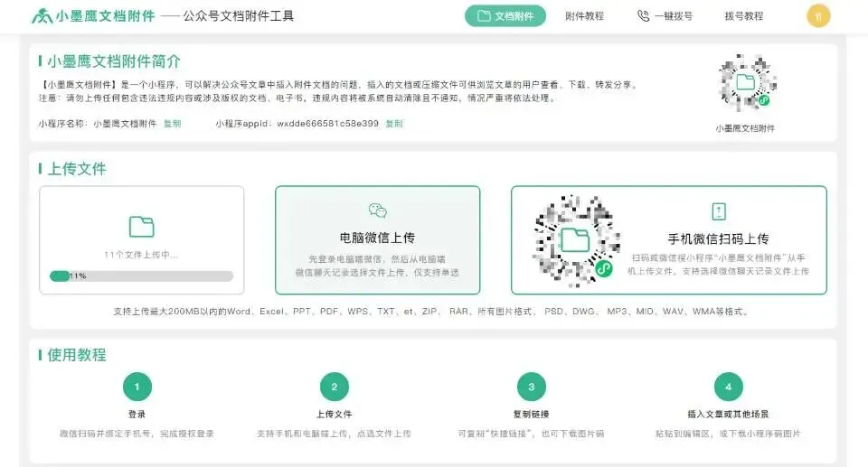Click the phone icon beside 一键拨号
The height and width of the screenshot is (467, 868).
(x=643, y=16)
